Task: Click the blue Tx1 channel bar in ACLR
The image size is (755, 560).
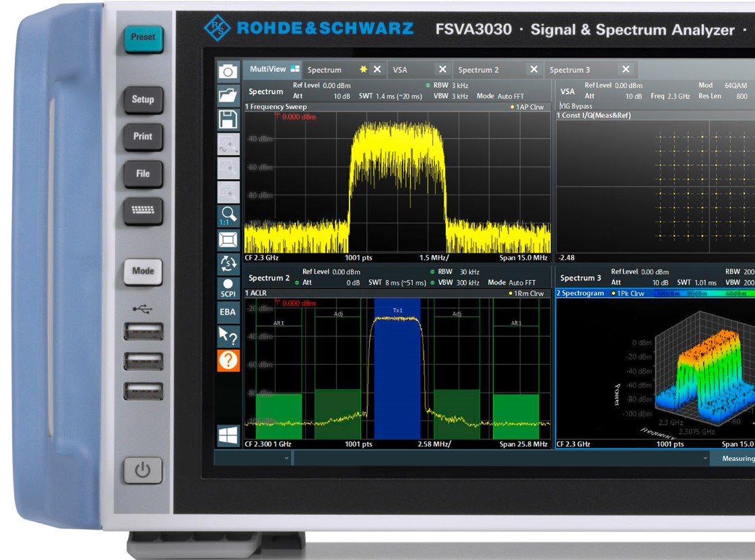Action: click(x=397, y=377)
